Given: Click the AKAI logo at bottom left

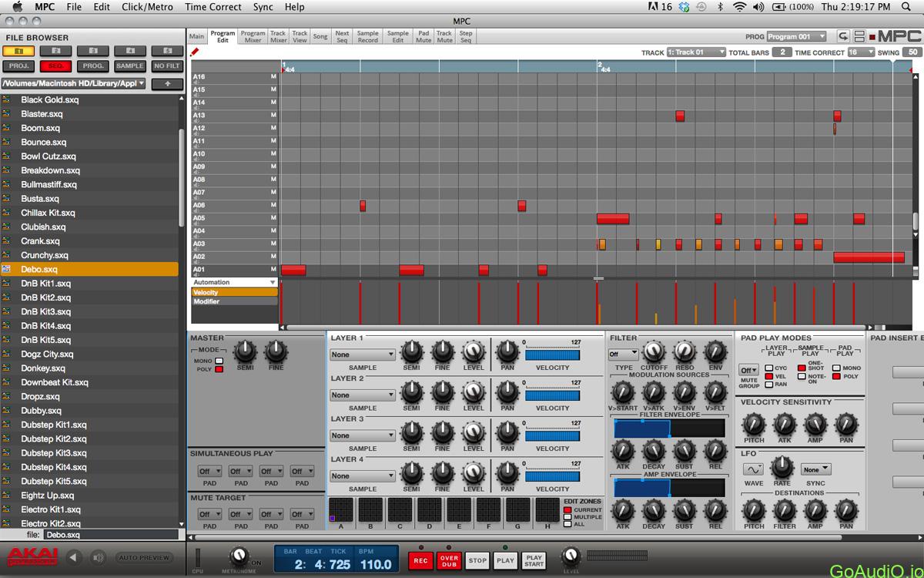Looking at the screenshot, I should (32, 556).
